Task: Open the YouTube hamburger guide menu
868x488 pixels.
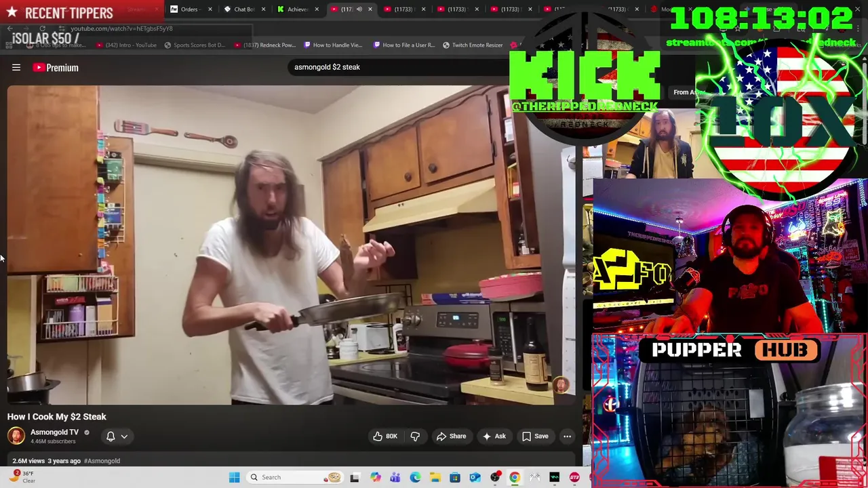Action: 16,68
